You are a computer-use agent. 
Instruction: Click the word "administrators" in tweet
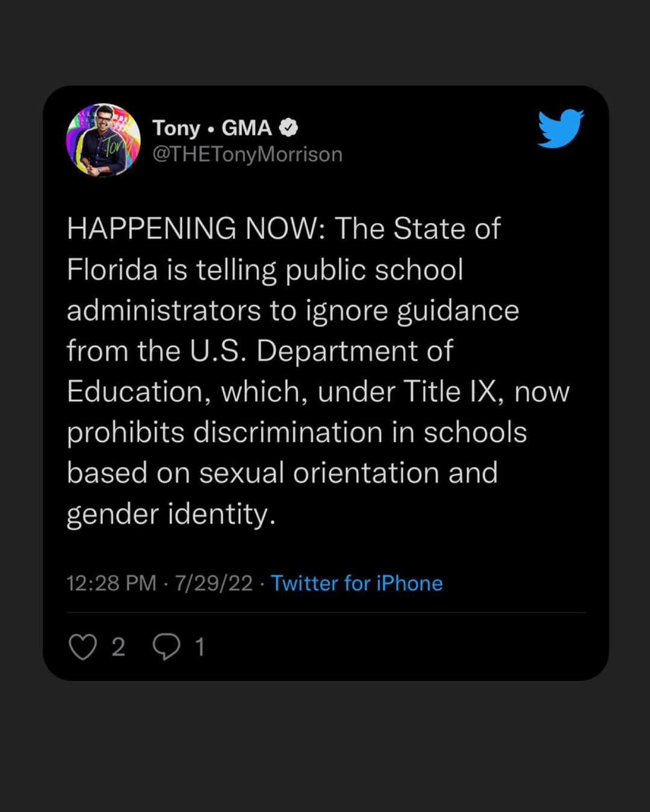pyautogui.click(x=164, y=310)
